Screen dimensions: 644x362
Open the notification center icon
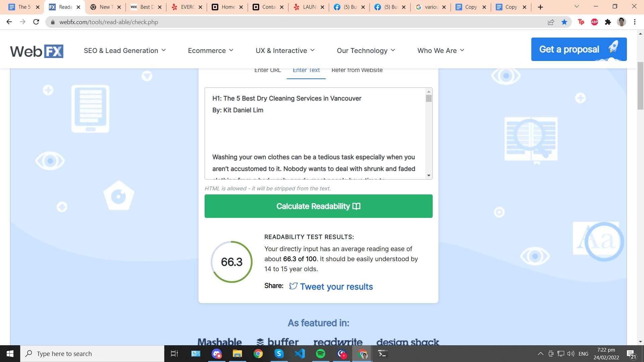tap(631, 354)
